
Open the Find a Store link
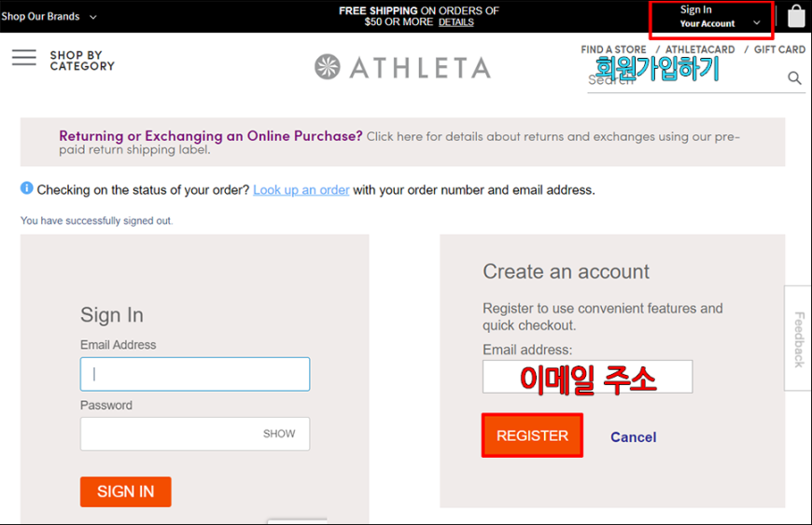coord(613,49)
